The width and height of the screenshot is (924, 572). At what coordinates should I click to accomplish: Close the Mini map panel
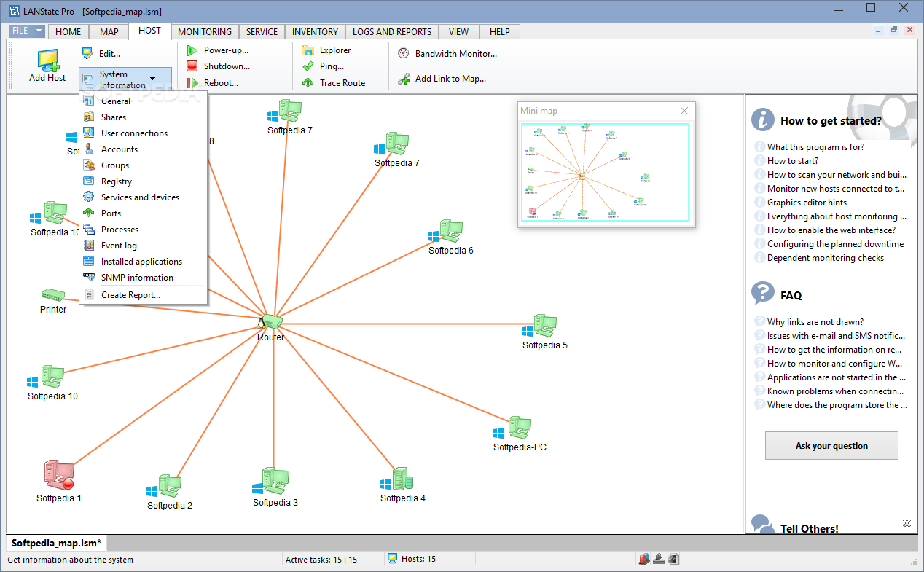(x=684, y=111)
